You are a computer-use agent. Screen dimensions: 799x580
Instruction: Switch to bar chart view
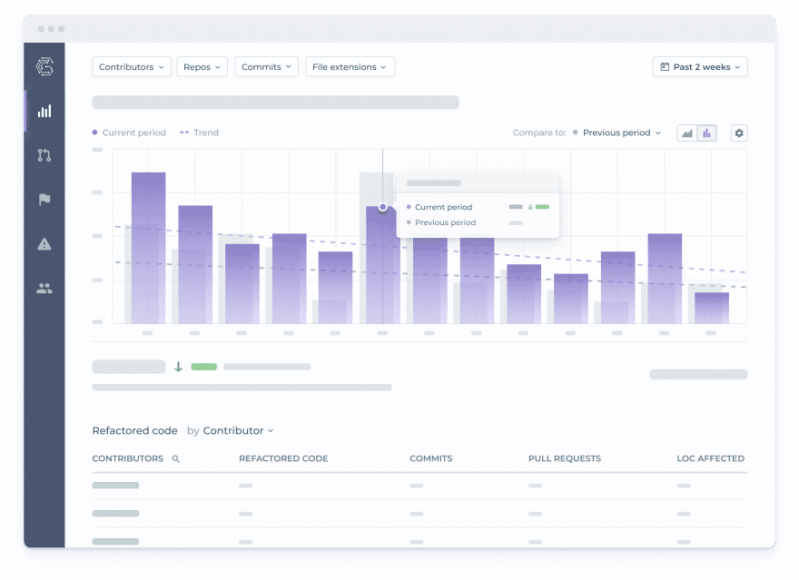[x=707, y=133]
